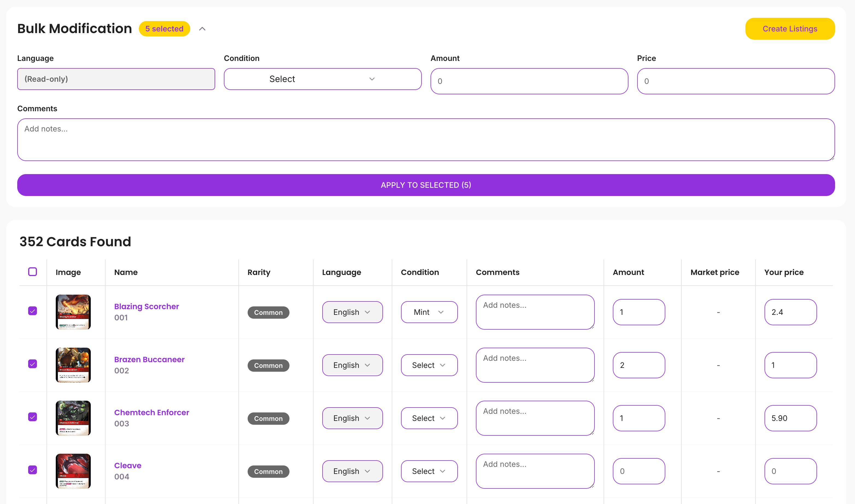Viewport: 855px width, 504px height.
Task: Open the Chemtech Enforcer card link
Action: point(151,412)
